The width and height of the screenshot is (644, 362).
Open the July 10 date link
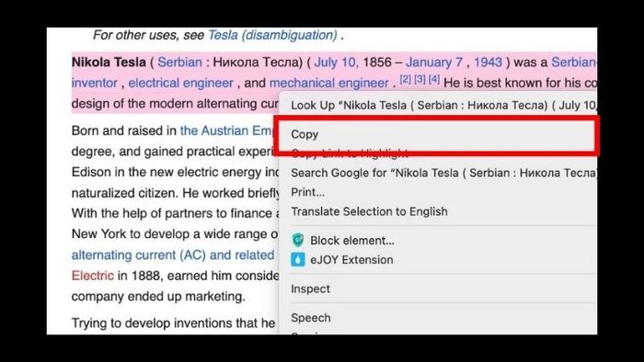pos(337,62)
